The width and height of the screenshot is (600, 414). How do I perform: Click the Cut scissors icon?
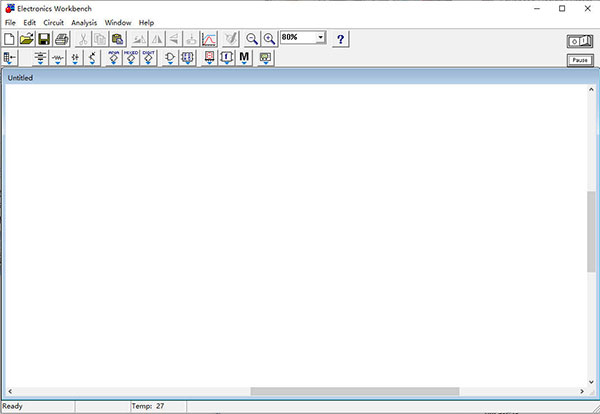(x=83, y=39)
